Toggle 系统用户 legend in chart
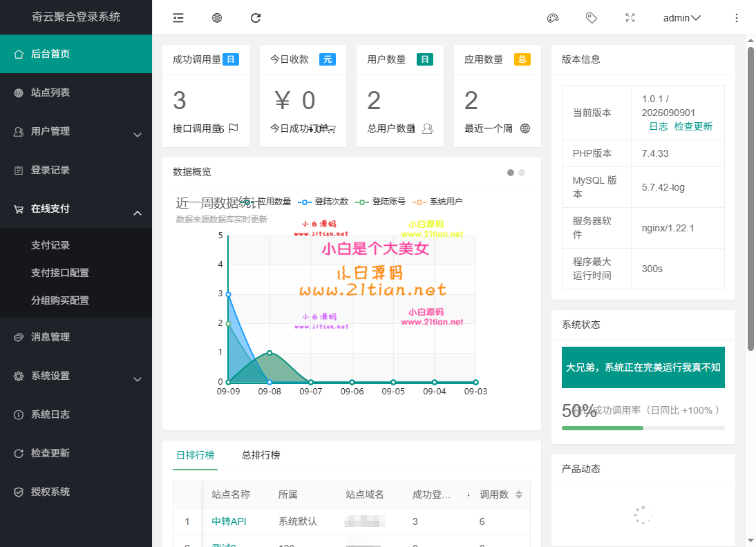This screenshot has height=547, width=756. [x=438, y=202]
